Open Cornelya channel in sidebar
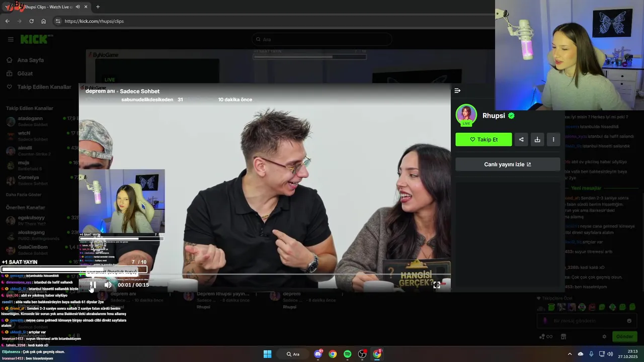Image resolution: width=644 pixels, height=362 pixels. [x=41, y=180]
